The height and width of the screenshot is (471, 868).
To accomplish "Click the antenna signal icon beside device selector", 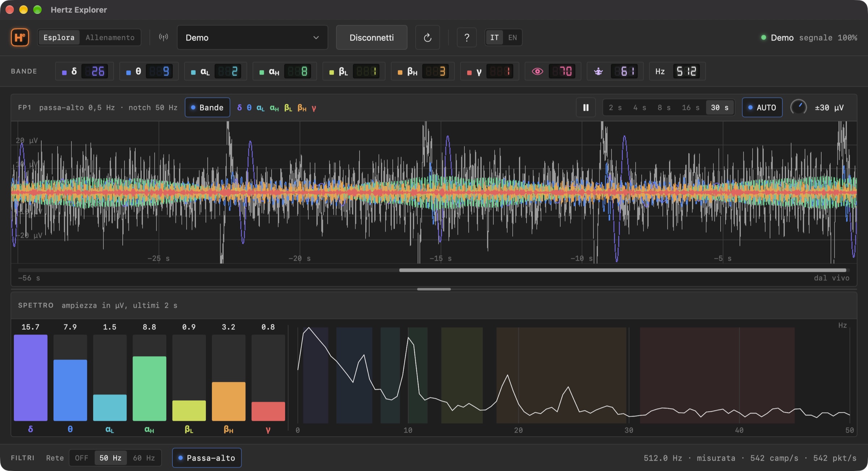I will 163,37.
